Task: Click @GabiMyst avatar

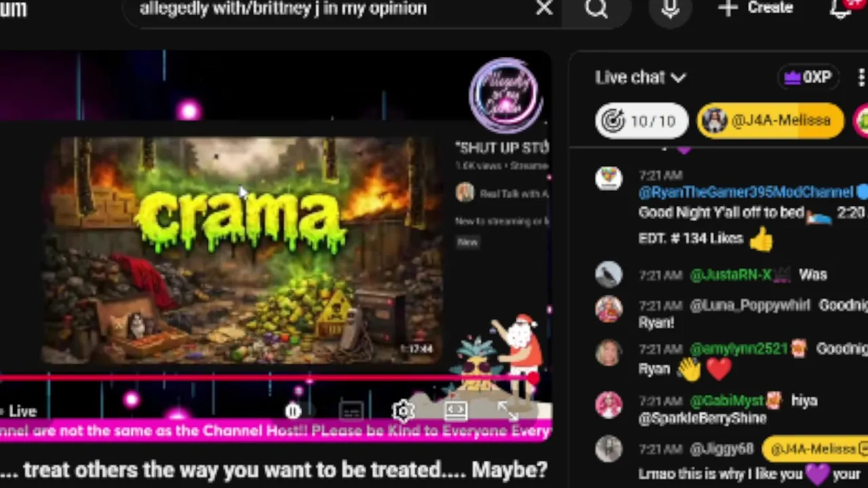Action: (609, 404)
